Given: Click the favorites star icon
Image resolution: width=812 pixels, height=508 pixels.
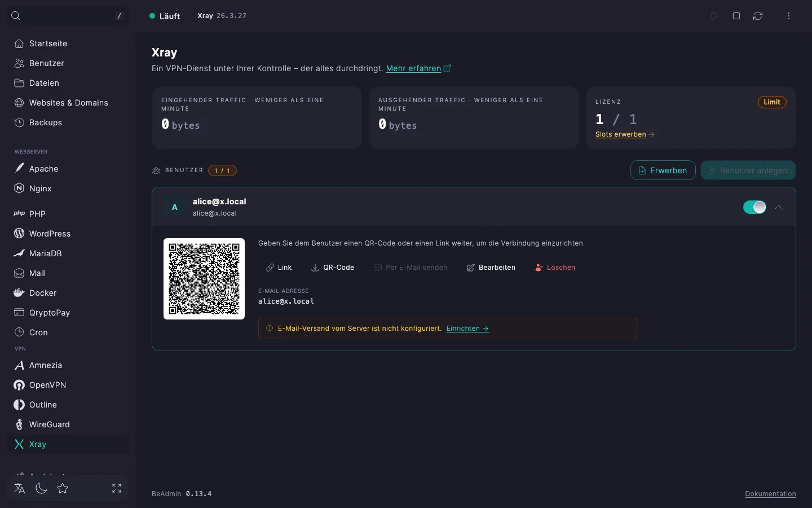Looking at the screenshot, I should [x=63, y=488].
